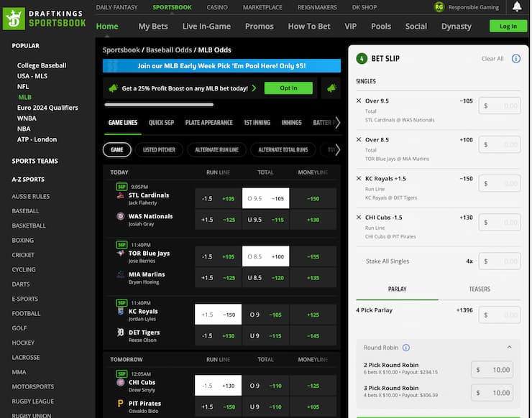Click SGP badge for KC Royals game
The image size is (532, 418).
point(121,302)
